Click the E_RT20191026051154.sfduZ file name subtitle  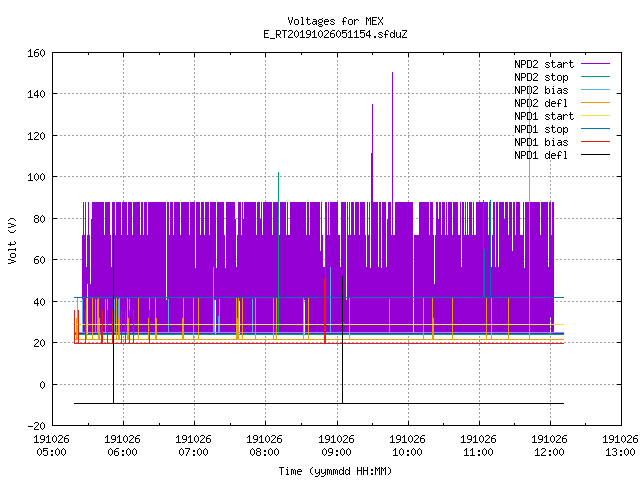[335, 34]
